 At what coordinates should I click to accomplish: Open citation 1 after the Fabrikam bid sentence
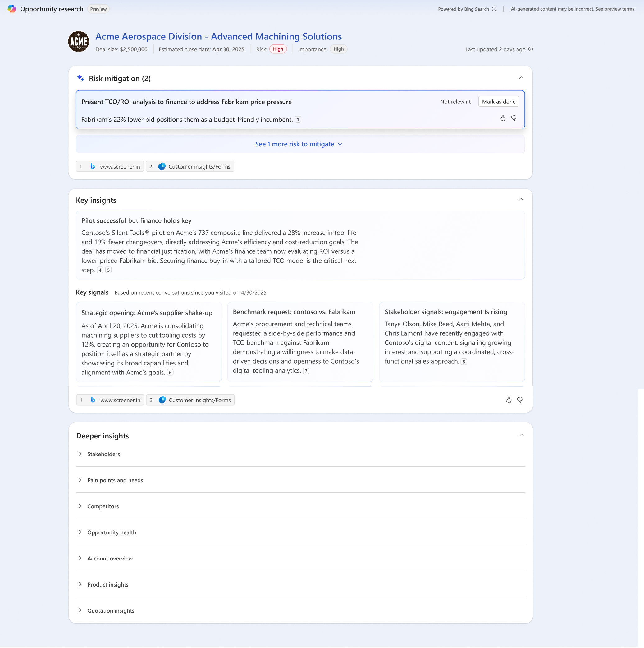tap(298, 120)
